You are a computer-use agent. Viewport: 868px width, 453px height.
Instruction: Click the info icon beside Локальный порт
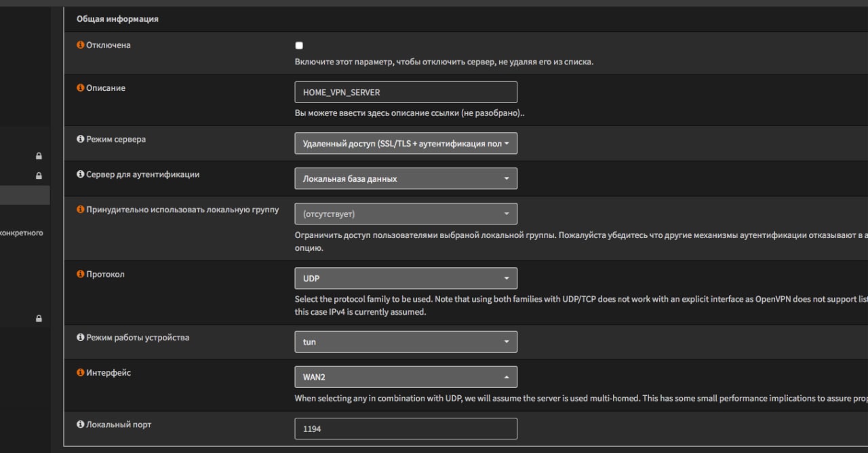click(80, 425)
